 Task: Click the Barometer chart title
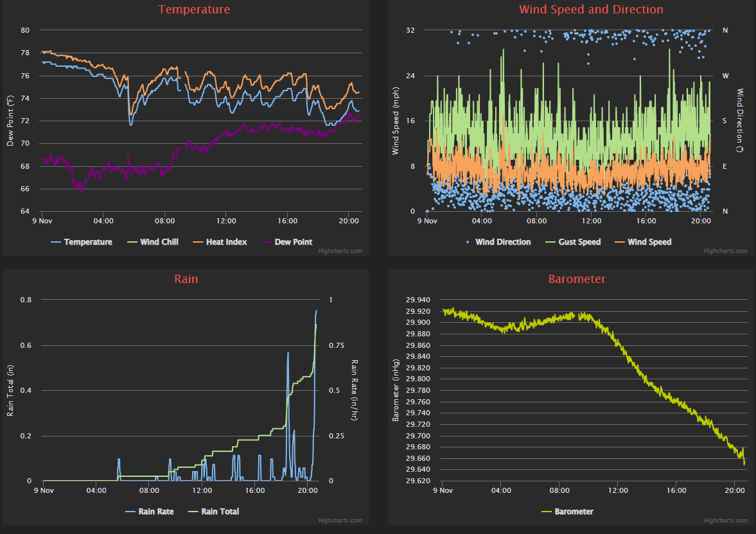click(x=577, y=279)
